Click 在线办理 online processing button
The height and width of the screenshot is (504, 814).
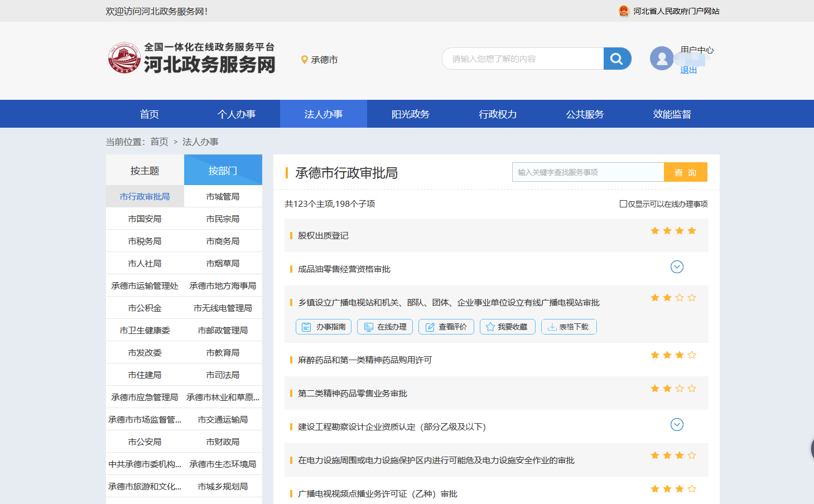tap(385, 327)
